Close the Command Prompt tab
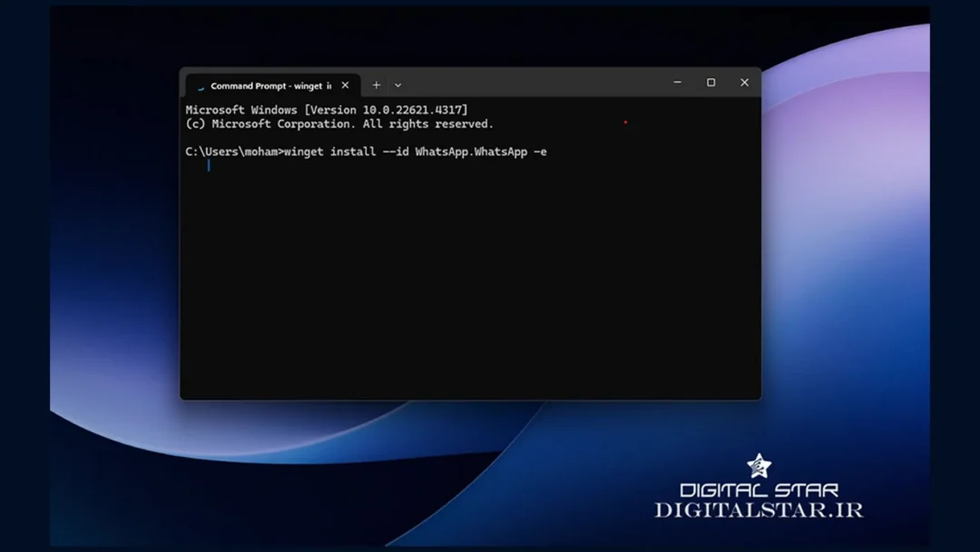The image size is (980, 552). point(345,85)
